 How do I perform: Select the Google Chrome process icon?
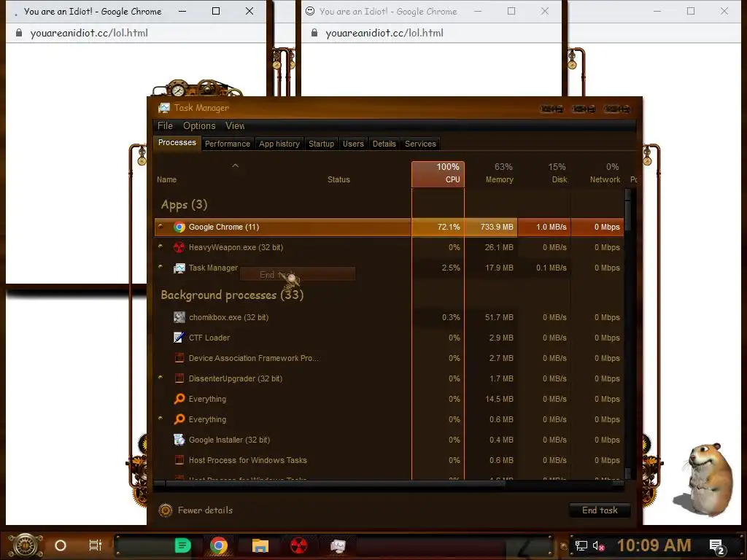pyautogui.click(x=179, y=227)
